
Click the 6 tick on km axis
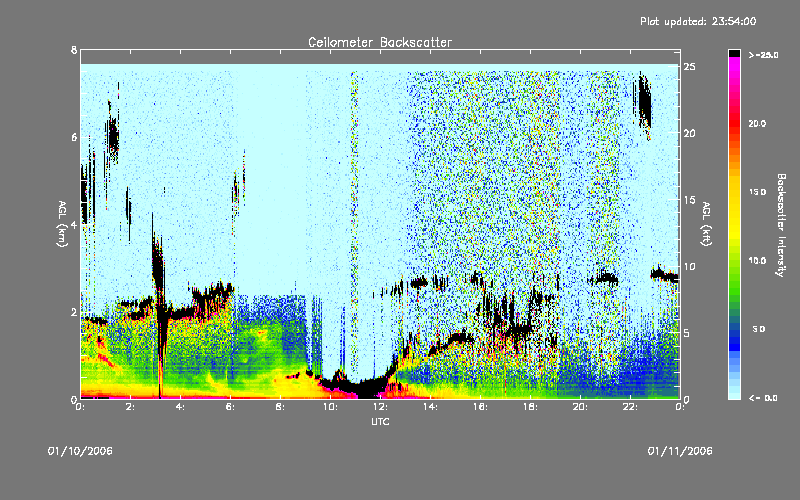[74, 137]
